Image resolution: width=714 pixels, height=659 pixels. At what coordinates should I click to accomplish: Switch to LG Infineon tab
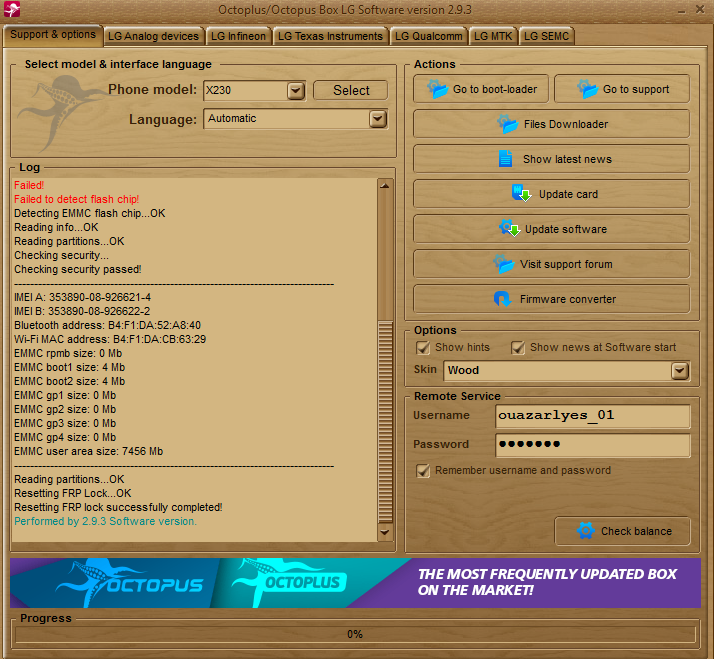(238, 36)
